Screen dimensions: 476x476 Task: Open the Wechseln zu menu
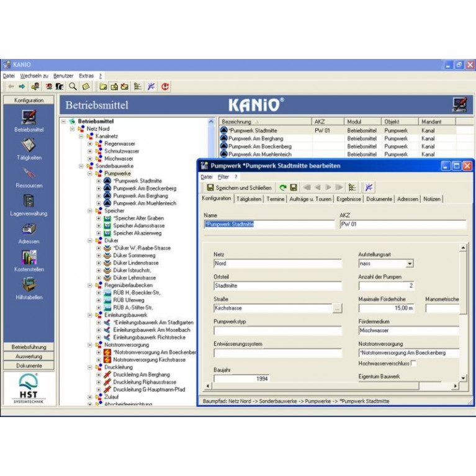coord(34,76)
